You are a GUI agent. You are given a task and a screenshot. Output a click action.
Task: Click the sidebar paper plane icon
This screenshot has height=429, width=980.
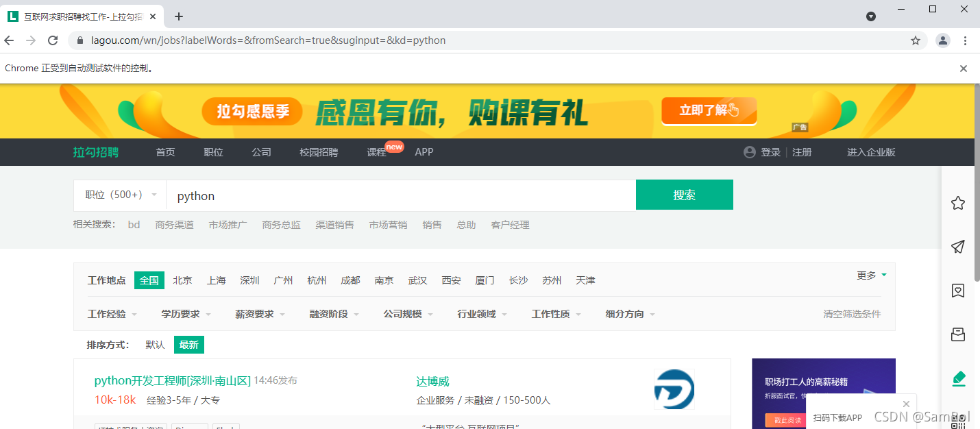coord(958,247)
